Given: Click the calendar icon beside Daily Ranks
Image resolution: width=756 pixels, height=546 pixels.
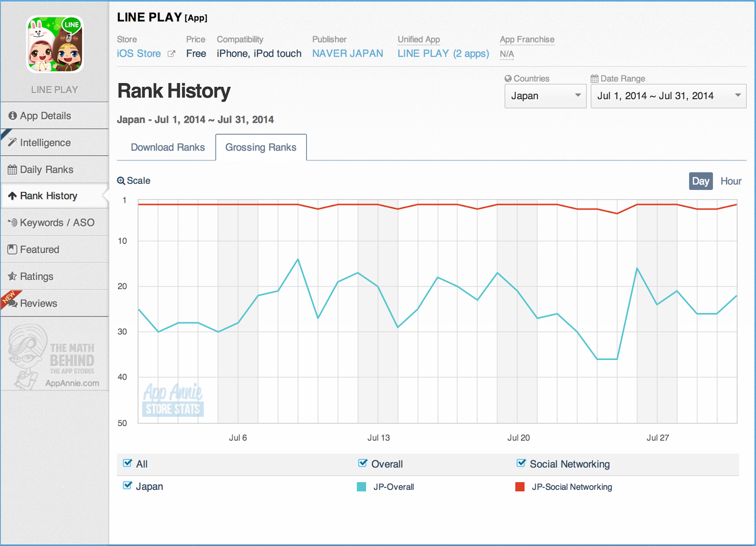Looking at the screenshot, I should click(12, 170).
